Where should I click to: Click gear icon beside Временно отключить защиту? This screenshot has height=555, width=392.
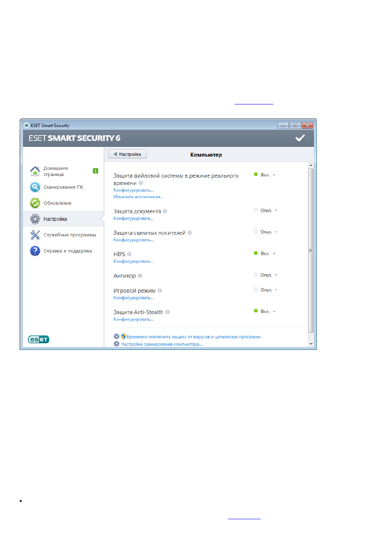click(x=117, y=336)
